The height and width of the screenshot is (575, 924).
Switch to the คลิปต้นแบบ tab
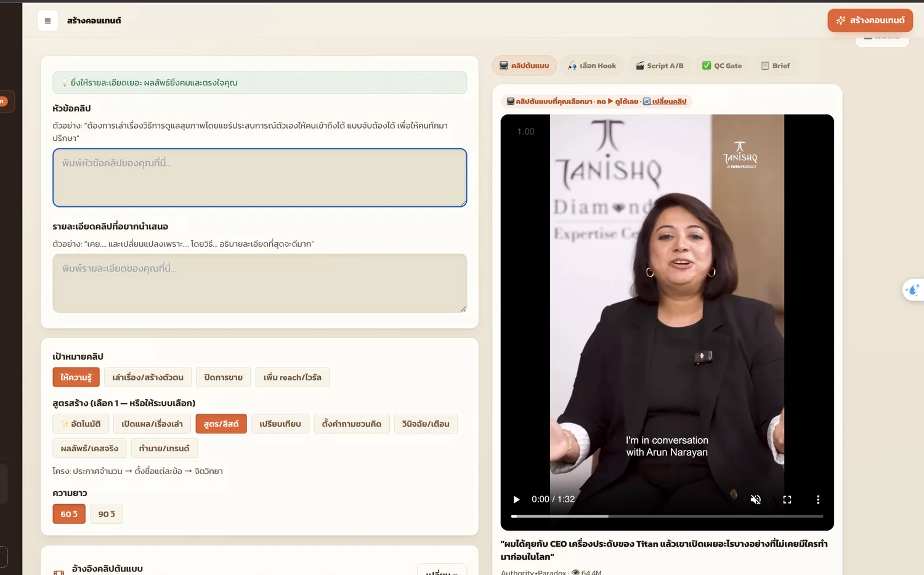[524, 66]
